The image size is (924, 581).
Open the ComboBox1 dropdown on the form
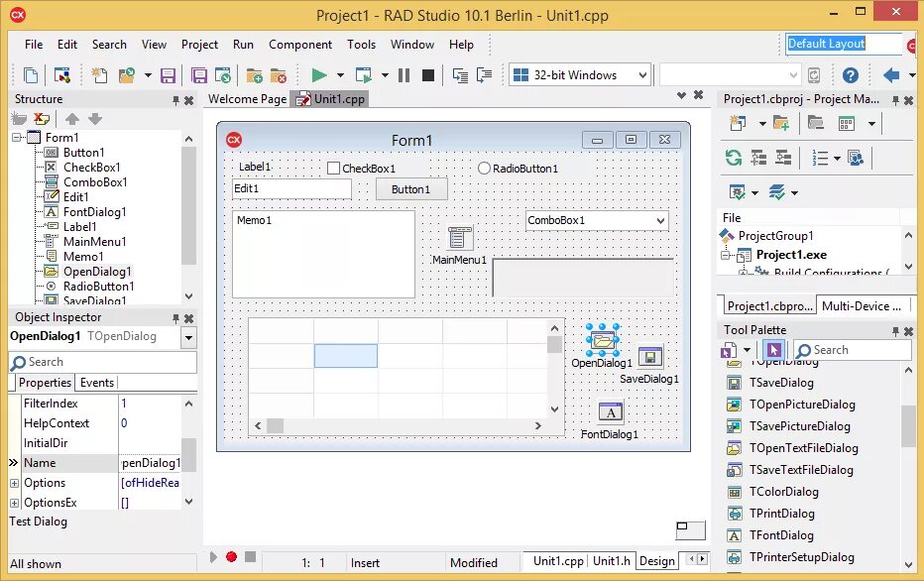pos(660,221)
